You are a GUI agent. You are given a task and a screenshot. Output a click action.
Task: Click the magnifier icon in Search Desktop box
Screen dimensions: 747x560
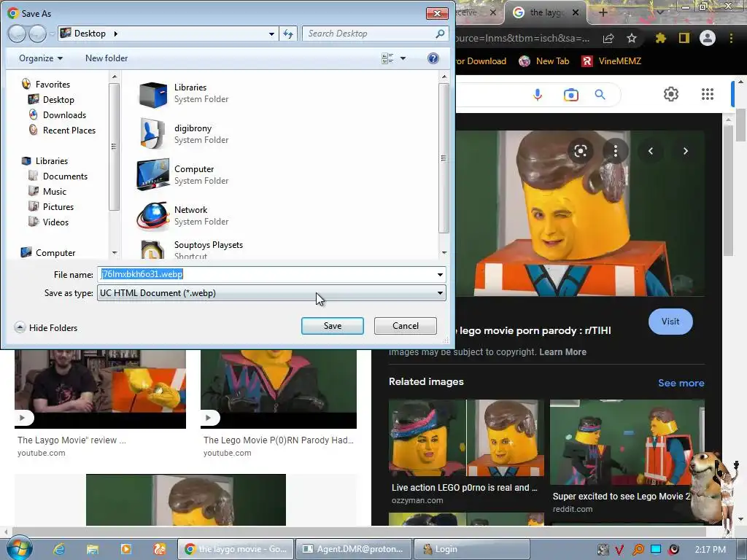pyautogui.click(x=440, y=34)
